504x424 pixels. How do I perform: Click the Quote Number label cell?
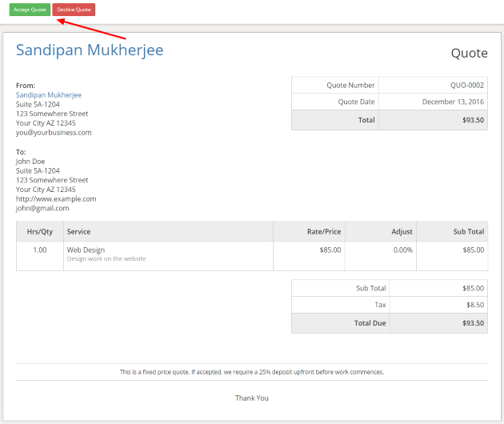click(x=335, y=85)
